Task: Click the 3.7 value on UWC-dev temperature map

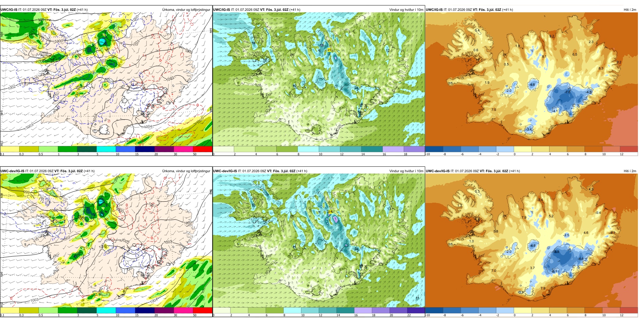Action: coord(532,268)
